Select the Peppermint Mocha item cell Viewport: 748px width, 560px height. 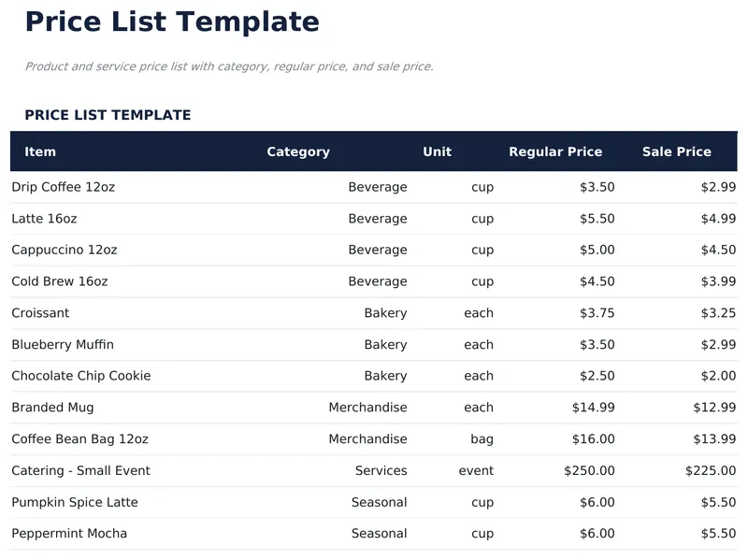pos(69,534)
